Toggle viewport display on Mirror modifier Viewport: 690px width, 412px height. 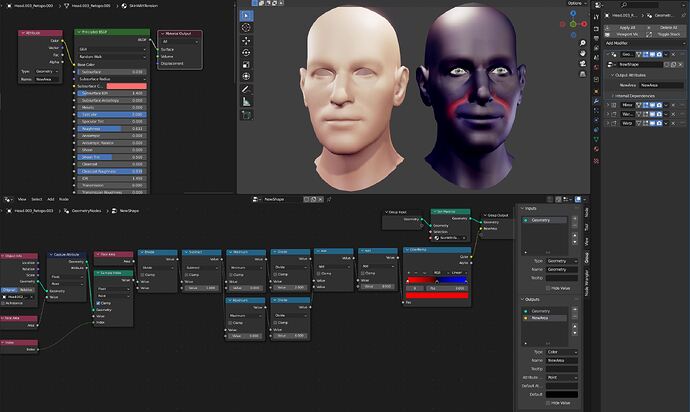click(x=652, y=105)
